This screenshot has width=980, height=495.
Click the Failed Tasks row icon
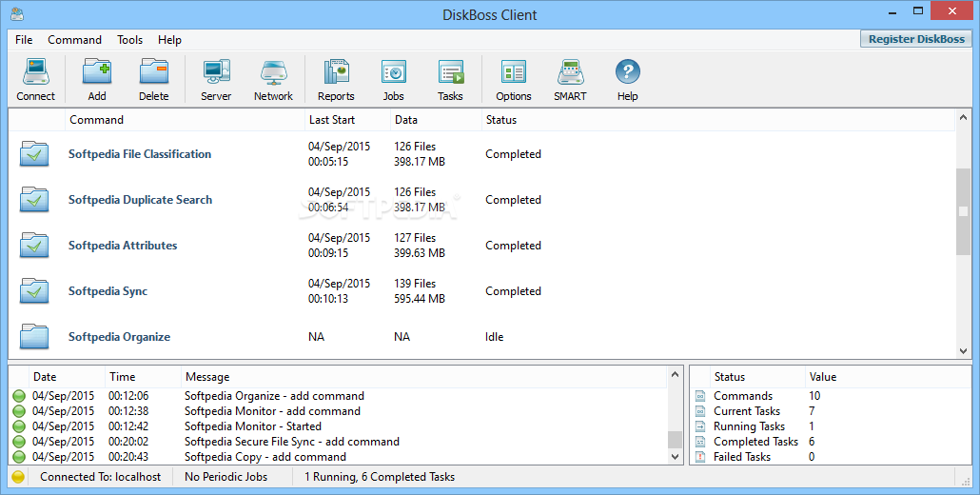coord(700,457)
